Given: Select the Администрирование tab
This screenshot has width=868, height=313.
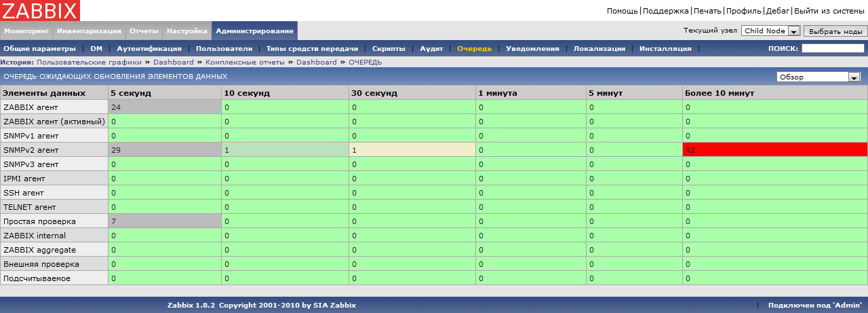Looking at the screenshot, I should (254, 31).
